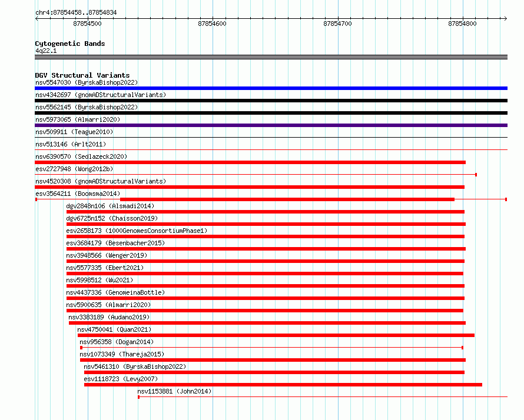
Task: Select the 4q22.1 band label
Action: click(x=46, y=51)
